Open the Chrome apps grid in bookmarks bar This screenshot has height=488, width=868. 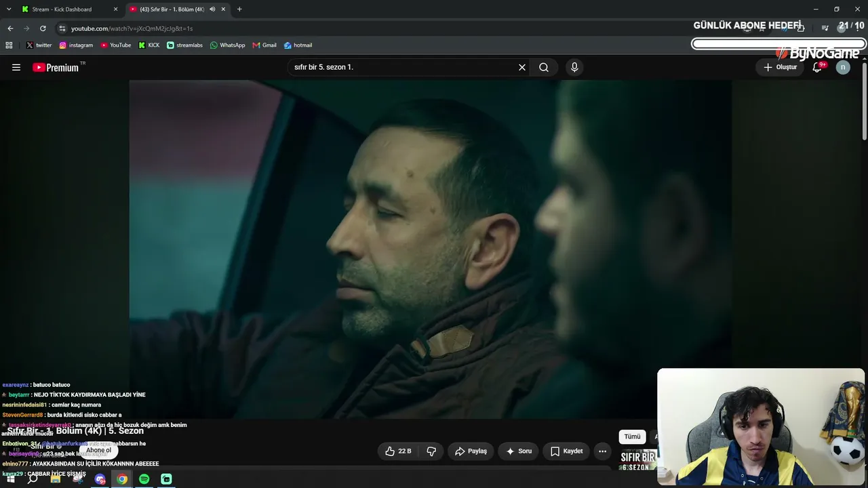(9, 45)
